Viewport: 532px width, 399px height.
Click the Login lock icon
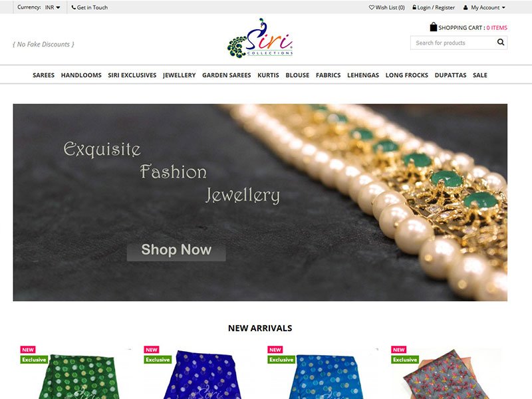414,7
